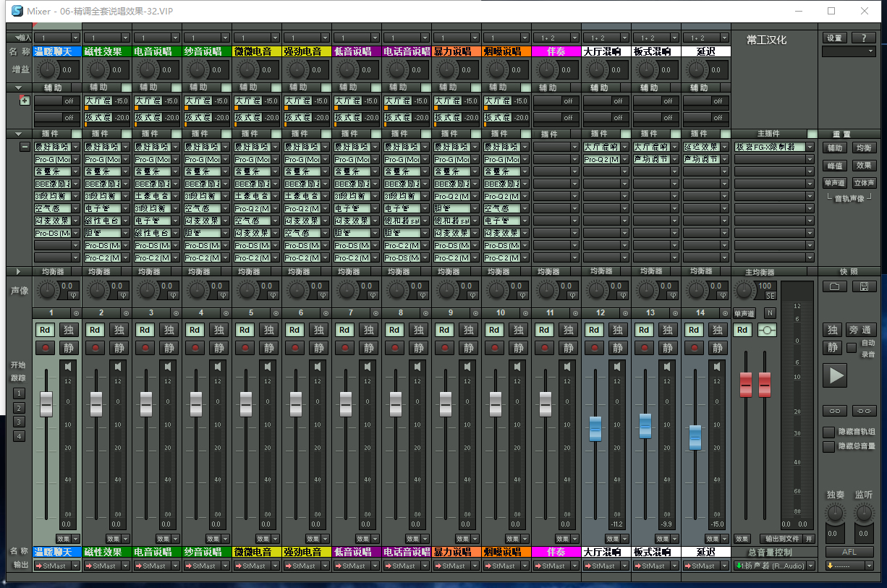This screenshot has width=887, height=588.
Task: Arm record on track 11
Action: [x=546, y=348]
